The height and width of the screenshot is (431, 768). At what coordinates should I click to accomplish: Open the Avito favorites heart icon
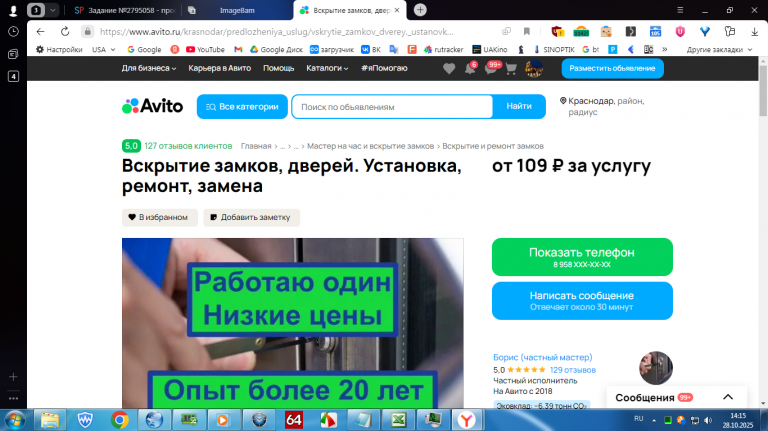449,69
